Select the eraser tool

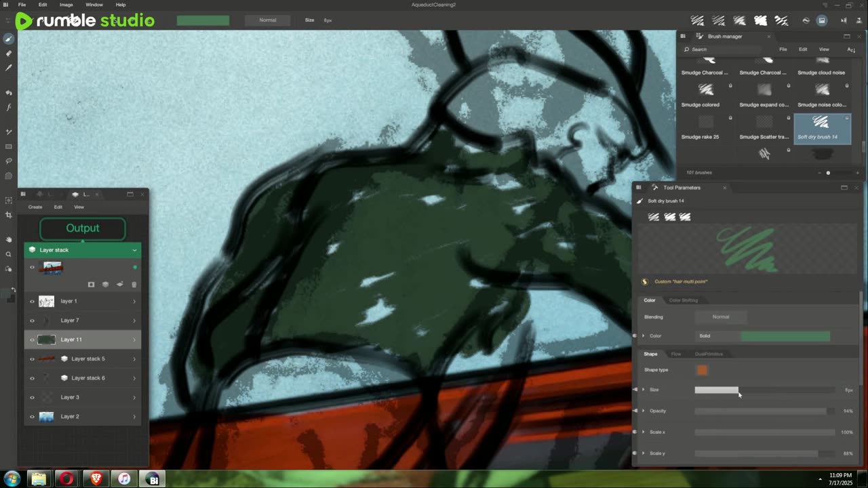9,53
